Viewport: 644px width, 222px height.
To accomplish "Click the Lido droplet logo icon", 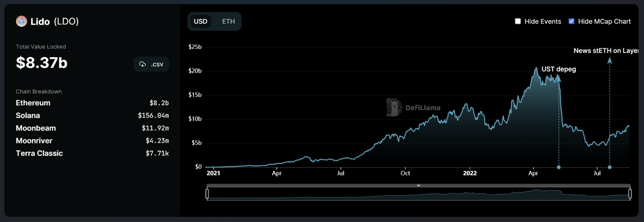I will pyautogui.click(x=21, y=21).
